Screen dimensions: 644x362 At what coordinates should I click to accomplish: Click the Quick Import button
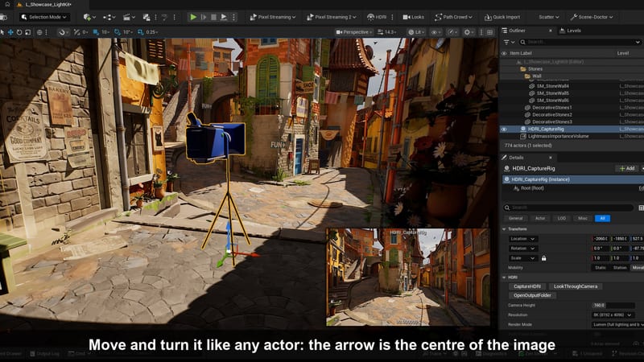click(502, 17)
